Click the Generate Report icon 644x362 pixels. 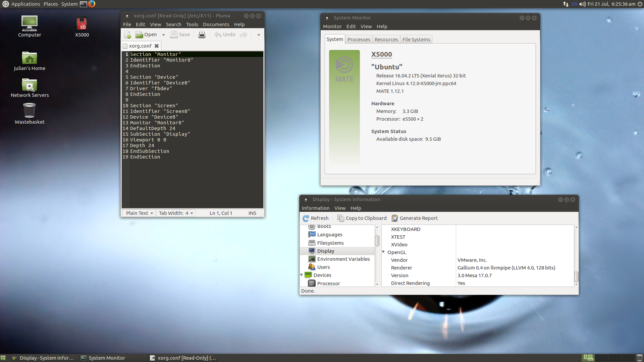click(x=395, y=218)
